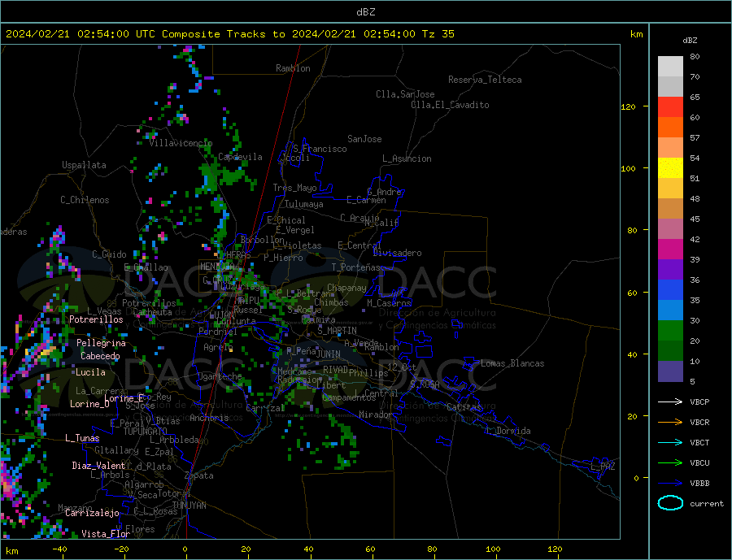Click the 'current' legend label
The height and width of the screenshot is (560, 732).
(x=707, y=504)
